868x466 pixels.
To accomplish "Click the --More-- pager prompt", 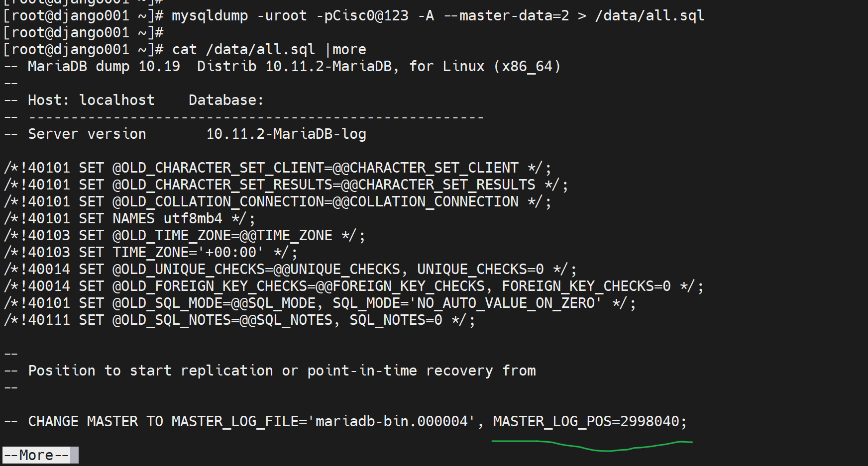I will [36, 455].
